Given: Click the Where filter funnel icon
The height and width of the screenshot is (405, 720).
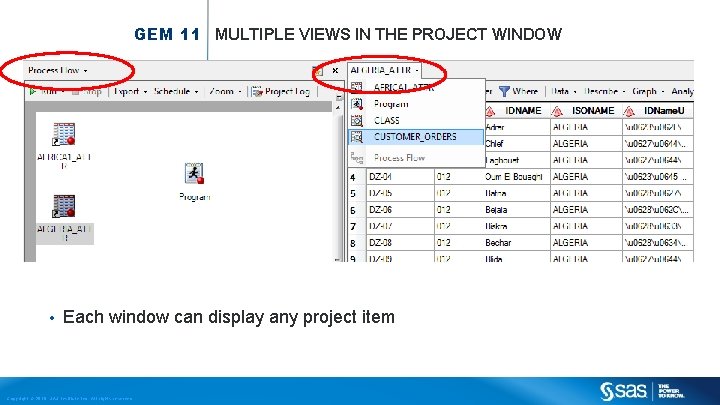Looking at the screenshot, I should 504,91.
